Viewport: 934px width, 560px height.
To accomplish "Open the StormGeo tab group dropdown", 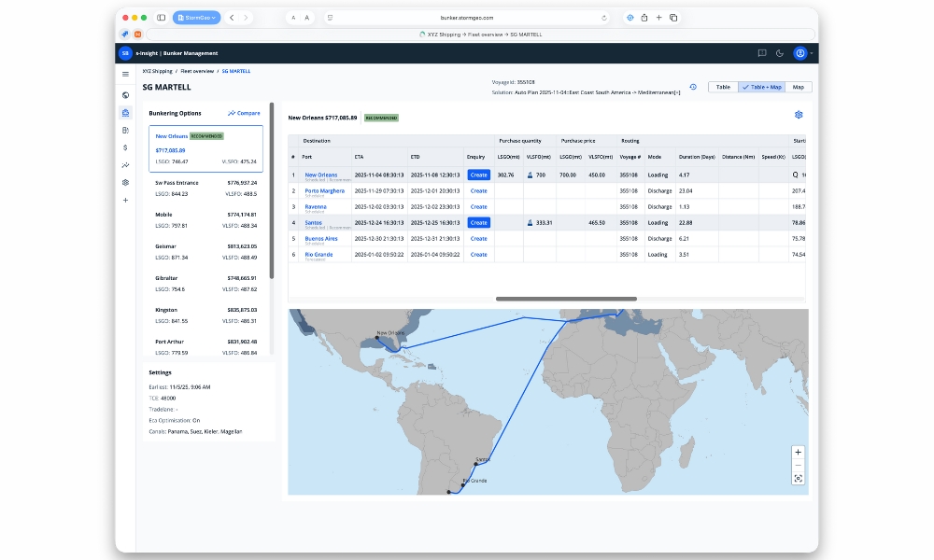I will click(198, 17).
